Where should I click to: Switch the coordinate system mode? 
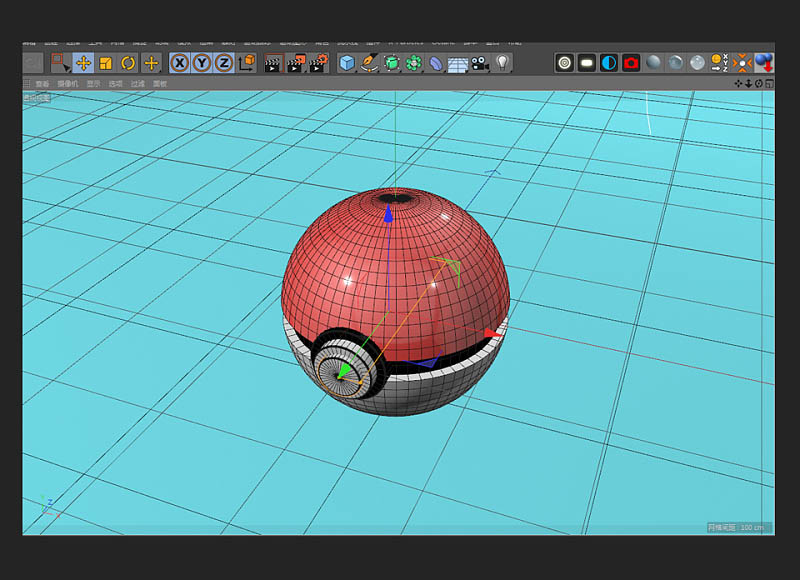coord(246,63)
